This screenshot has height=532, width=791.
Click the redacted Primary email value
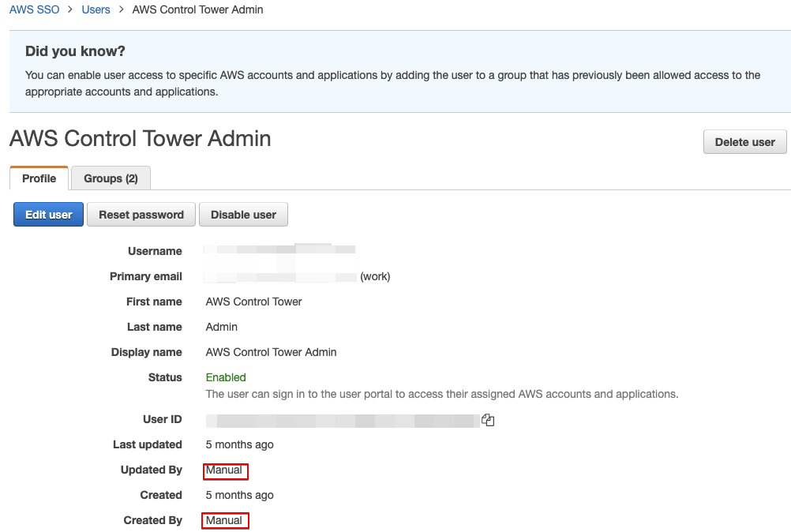tap(280, 276)
